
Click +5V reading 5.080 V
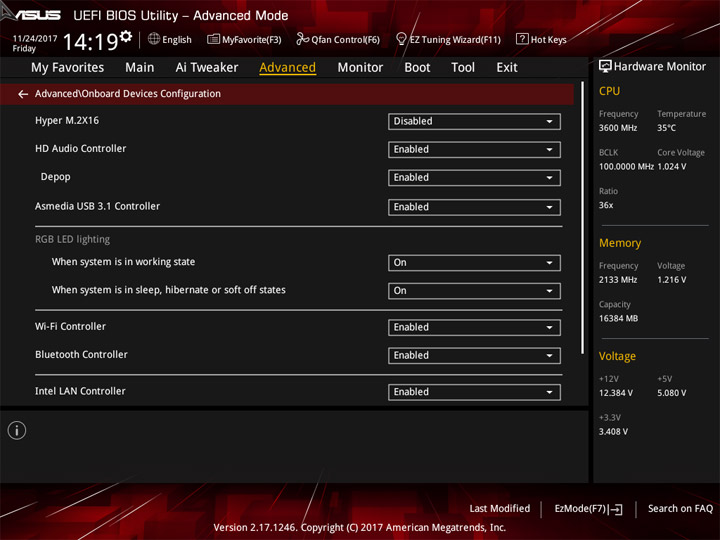(x=671, y=393)
